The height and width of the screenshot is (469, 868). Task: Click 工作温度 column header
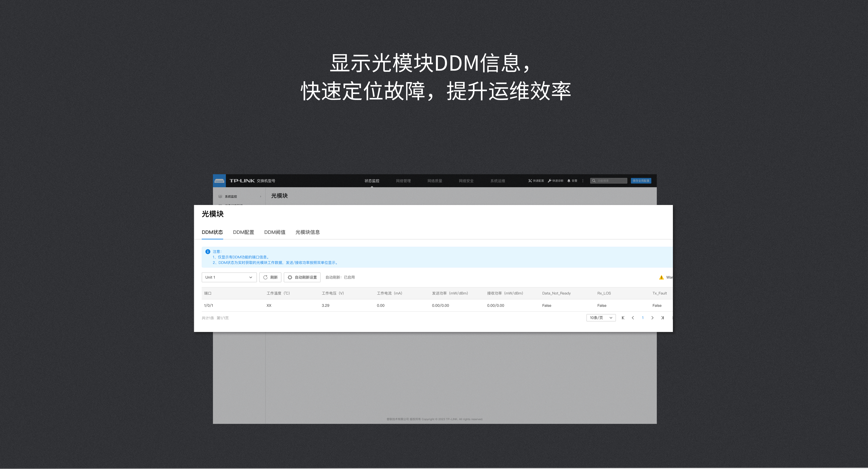point(278,293)
